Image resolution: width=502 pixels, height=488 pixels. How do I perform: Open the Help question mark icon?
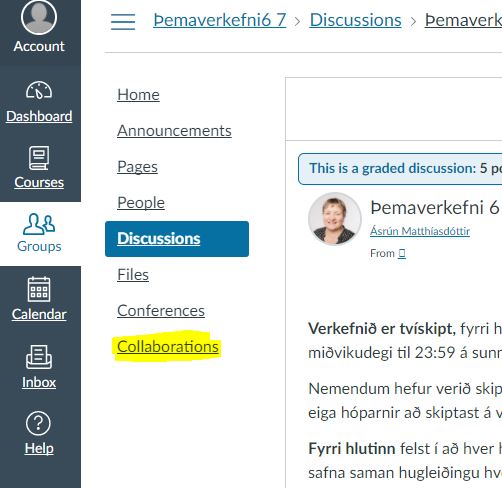38,423
